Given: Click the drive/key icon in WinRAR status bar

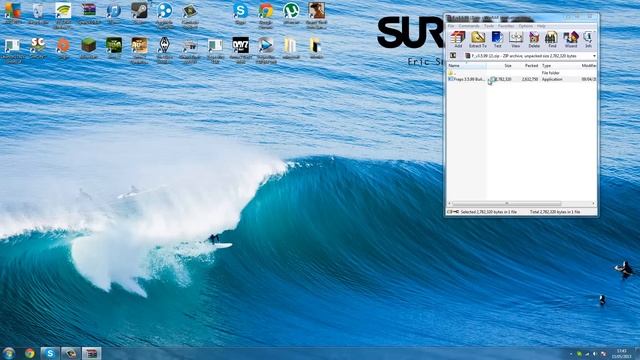Looking at the screenshot, I should (x=453, y=212).
